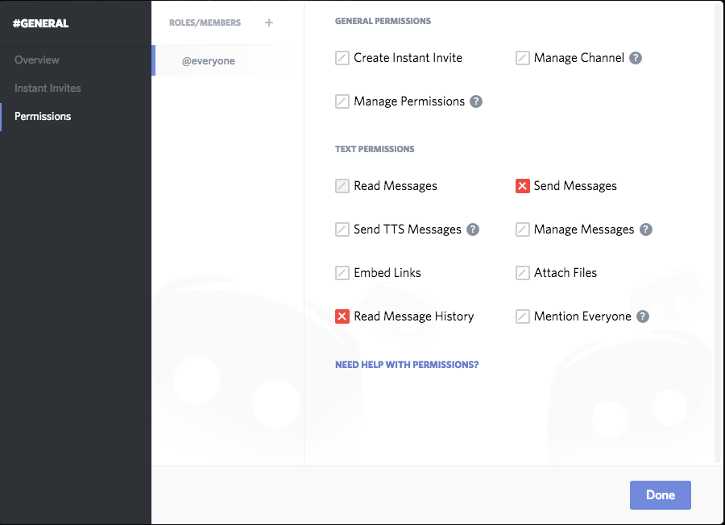725x525 pixels.
Task: Click help icon beside Manage Permissions
Action: coord(476,101)
